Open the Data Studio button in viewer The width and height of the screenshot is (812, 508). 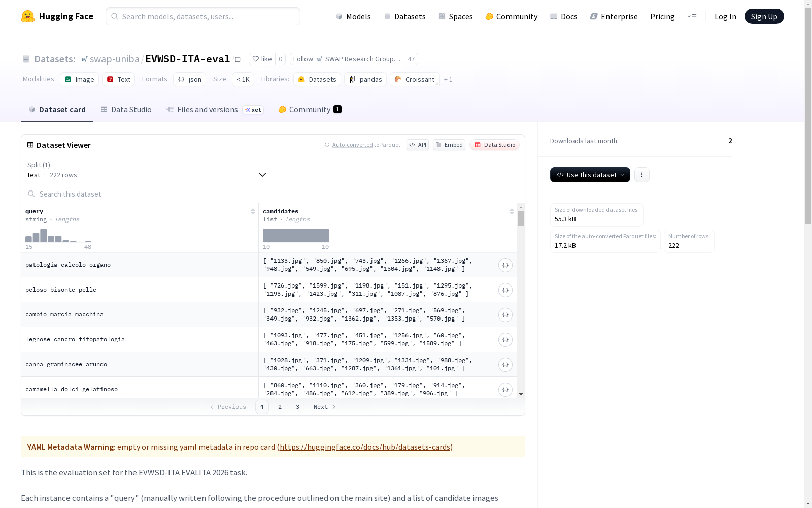click(494, 145)
